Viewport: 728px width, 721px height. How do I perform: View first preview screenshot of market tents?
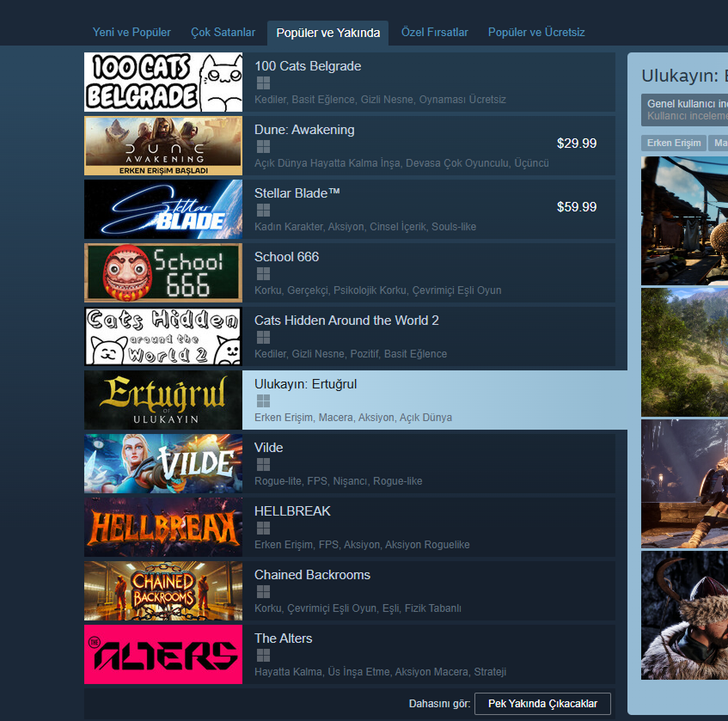[x=684, y=221]
